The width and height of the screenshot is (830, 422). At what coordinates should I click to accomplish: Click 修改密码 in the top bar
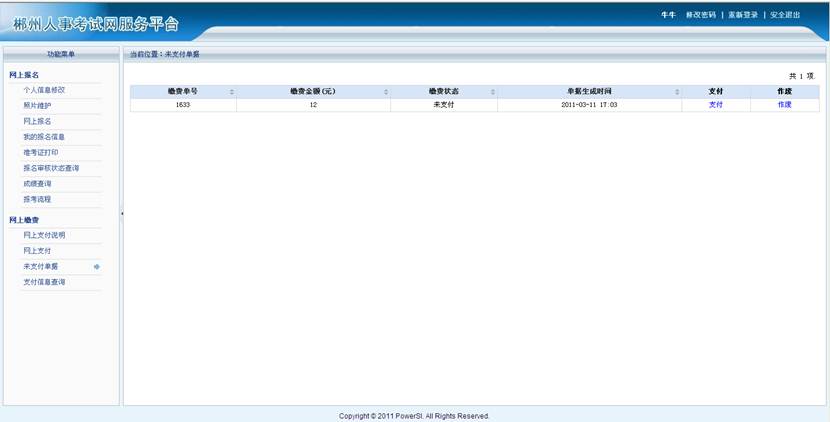[x=700, y=15]
